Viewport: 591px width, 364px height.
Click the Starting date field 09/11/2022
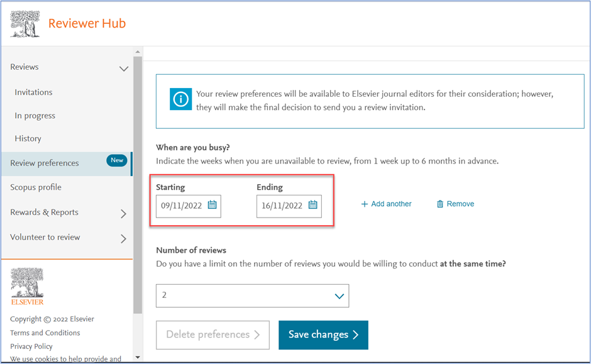pyautogui.click(x=189, y=206)
